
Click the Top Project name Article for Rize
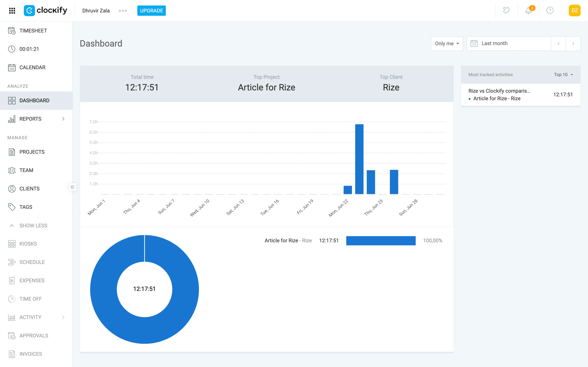click(267, 87)
